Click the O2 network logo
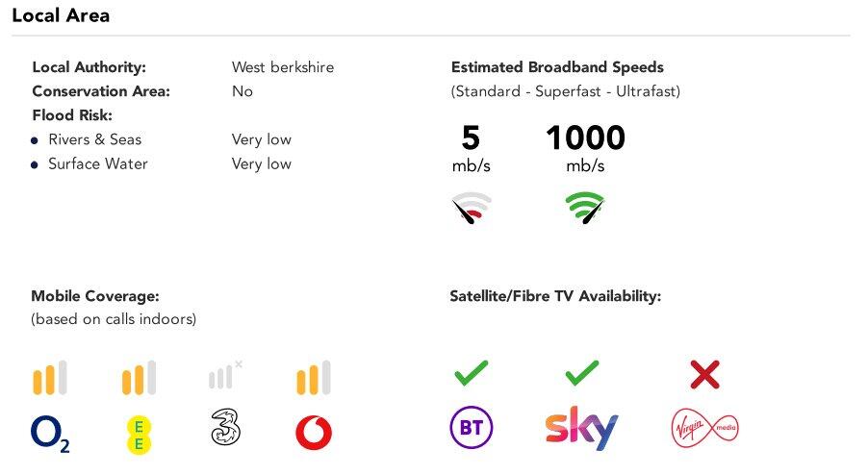The width and height of the screenshot is (868, 475). [x=50, y=432]
